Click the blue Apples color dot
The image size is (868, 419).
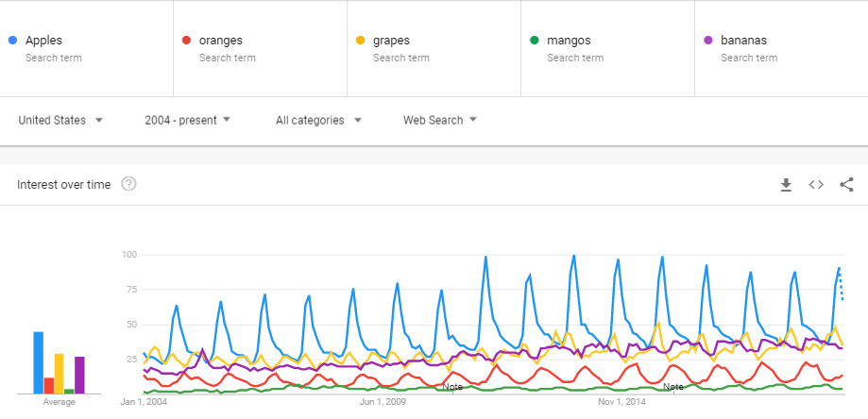point(12,41)
